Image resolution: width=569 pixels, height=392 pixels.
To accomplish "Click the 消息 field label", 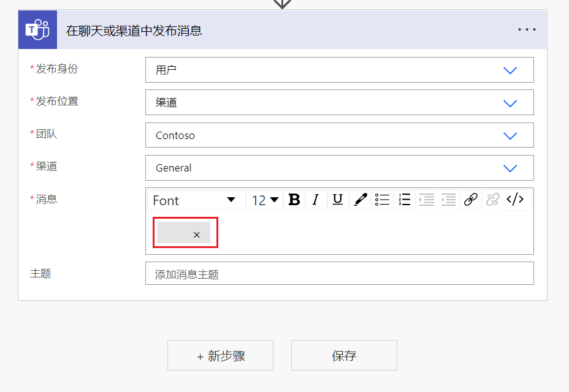I will coord(47,199).
